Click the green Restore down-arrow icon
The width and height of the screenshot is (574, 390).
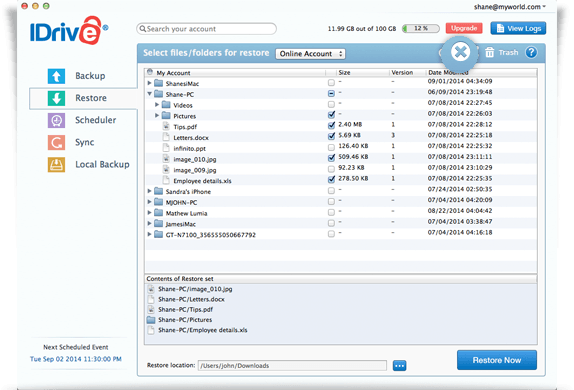(x=56, y=98)
